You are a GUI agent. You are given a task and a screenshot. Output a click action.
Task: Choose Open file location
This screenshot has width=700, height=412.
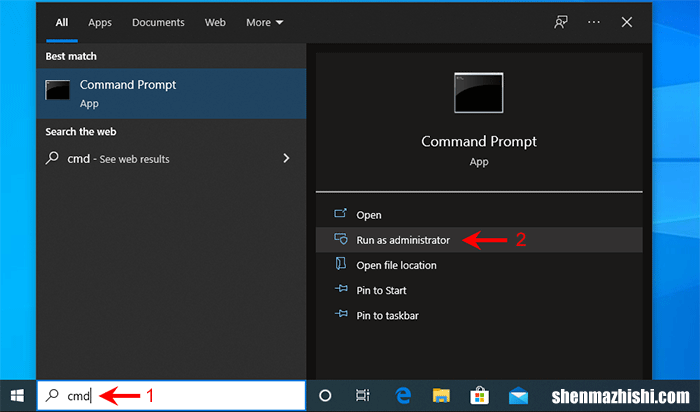point(479,265)
